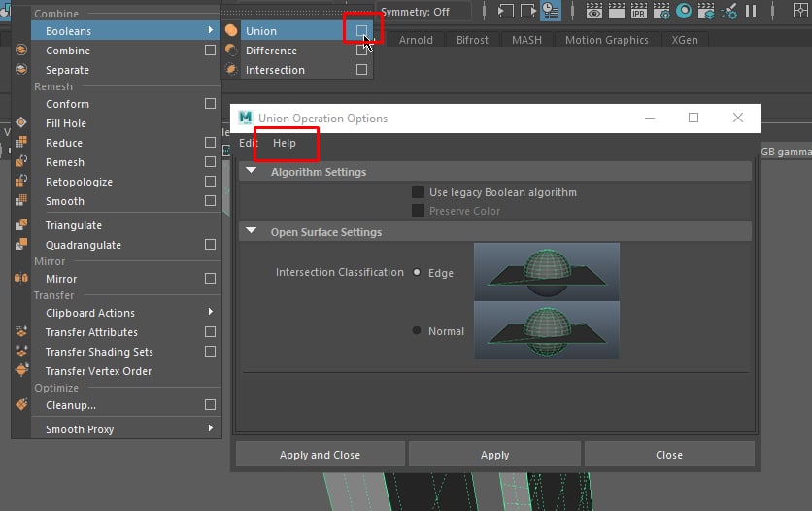Switch to the MASH shelf tab
The height and width of the screenshot is (511, 812).
pos(526,40)
